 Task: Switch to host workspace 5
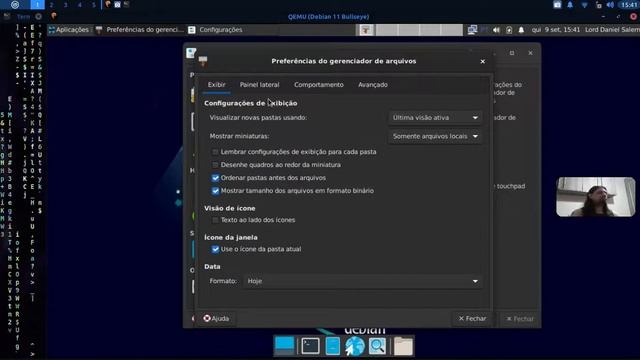pos(93,5)
